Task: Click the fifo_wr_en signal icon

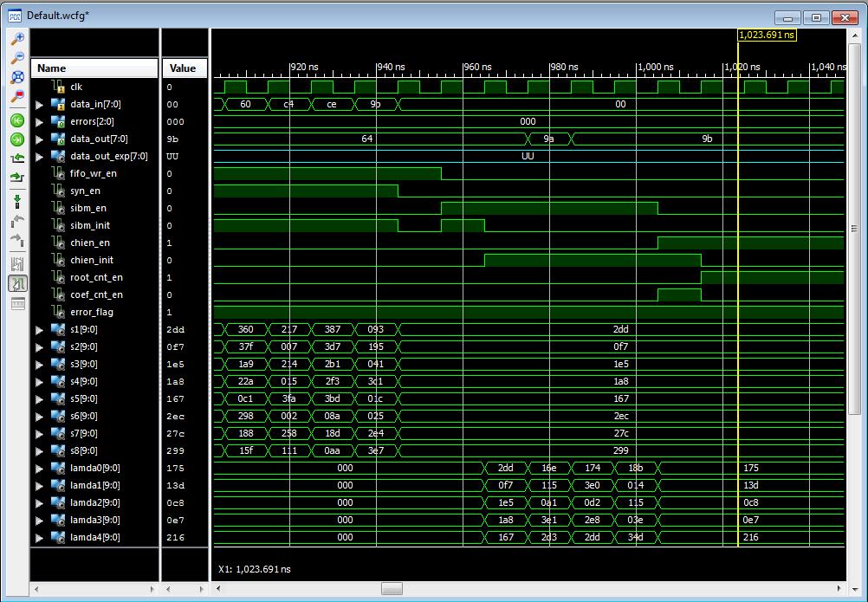Action: click(58, 173)
